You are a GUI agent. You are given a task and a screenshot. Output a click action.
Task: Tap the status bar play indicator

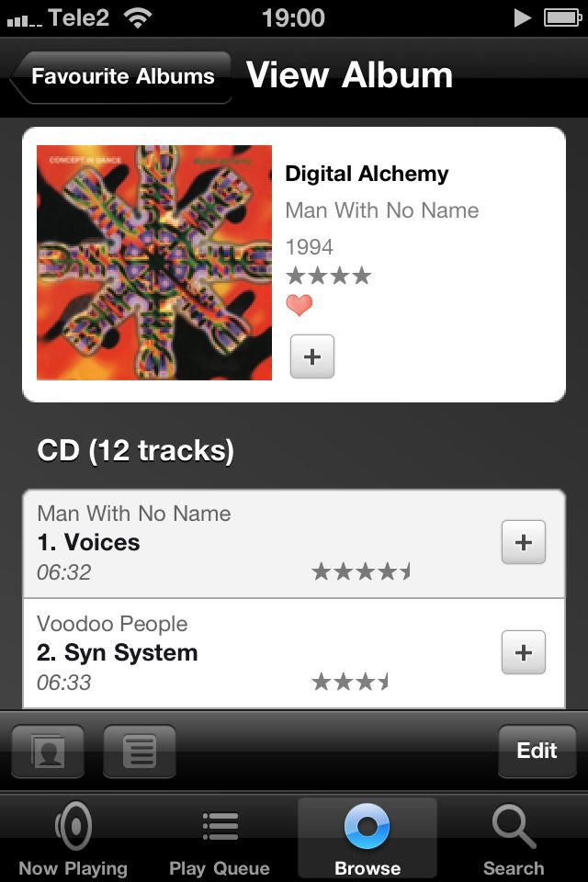(x=523, y=18)
